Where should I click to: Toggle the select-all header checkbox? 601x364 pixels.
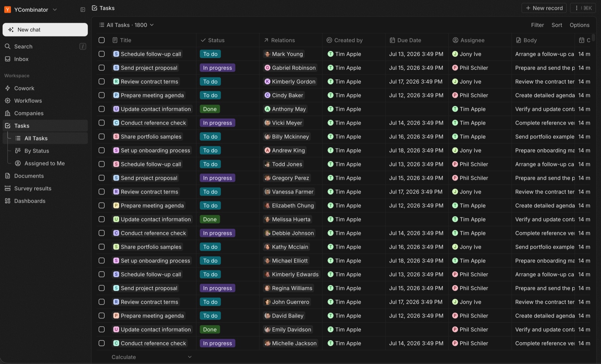(102, 40)
